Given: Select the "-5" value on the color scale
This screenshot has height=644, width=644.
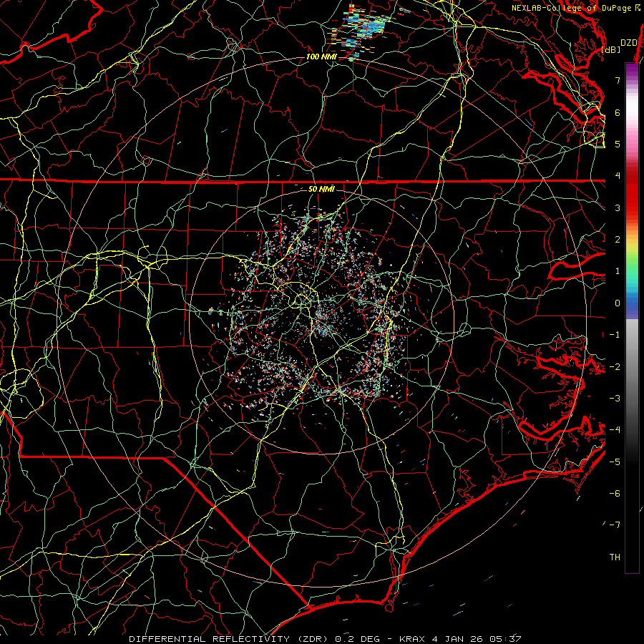Looking at the screenshot, I should [615, 462].
